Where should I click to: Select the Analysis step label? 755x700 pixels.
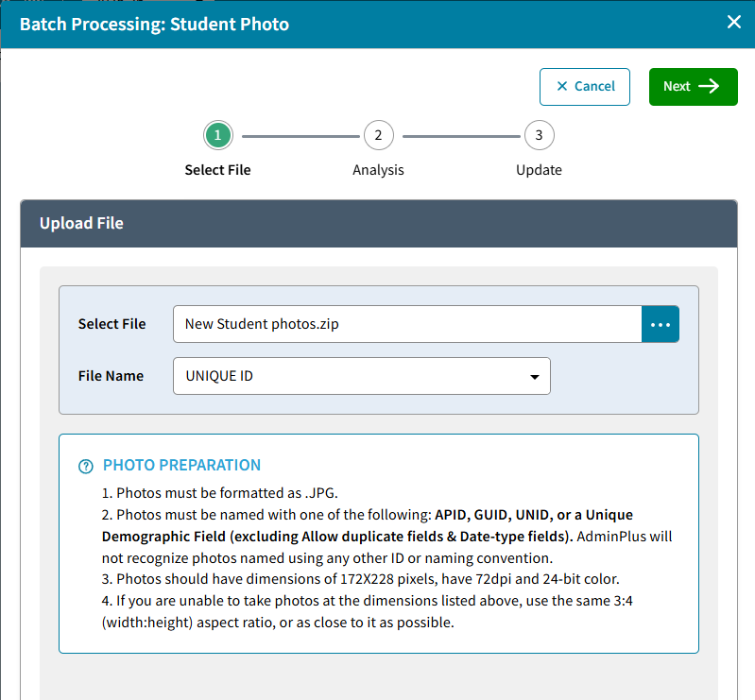click(x=378, y=170)
